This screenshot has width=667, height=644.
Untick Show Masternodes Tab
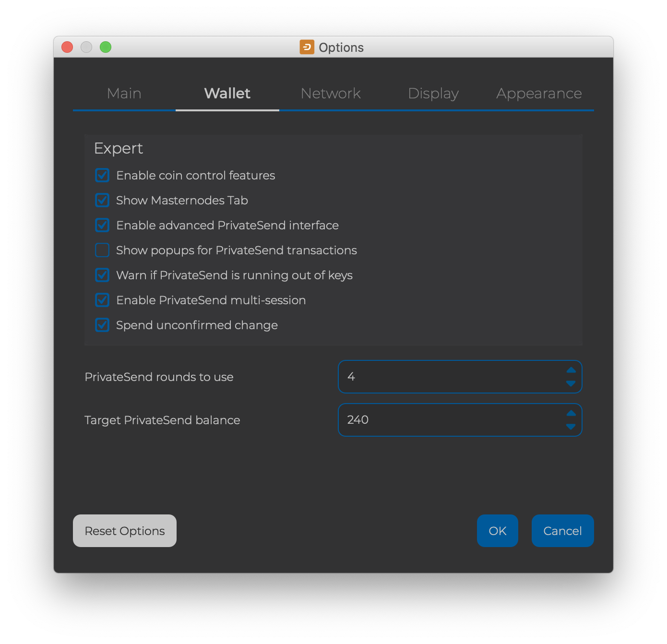102,200
